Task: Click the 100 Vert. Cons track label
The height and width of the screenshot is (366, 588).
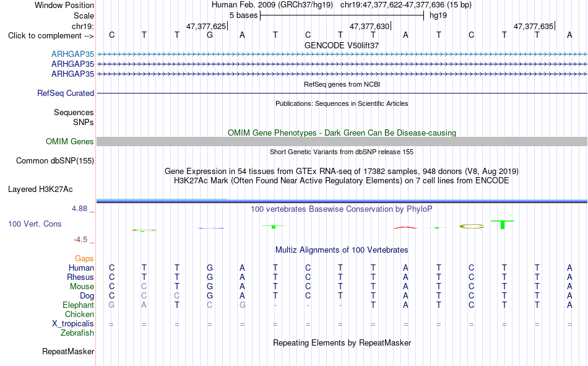Action: 35,224
